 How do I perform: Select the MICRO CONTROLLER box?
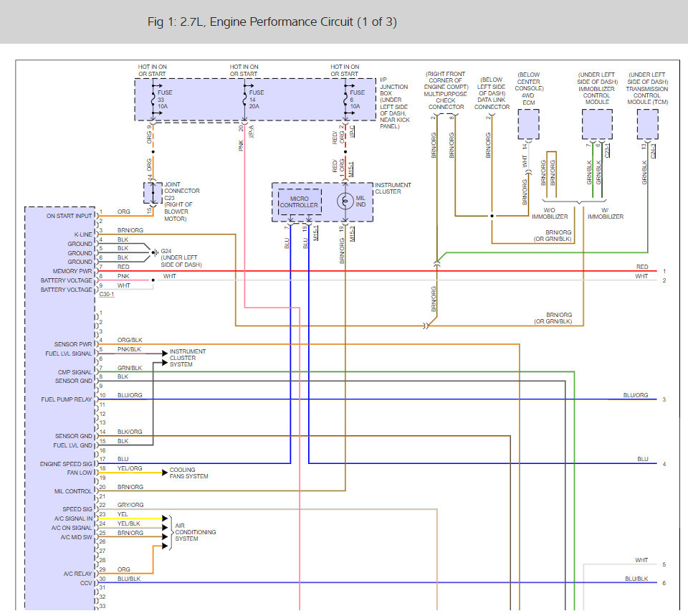point(300,202)
